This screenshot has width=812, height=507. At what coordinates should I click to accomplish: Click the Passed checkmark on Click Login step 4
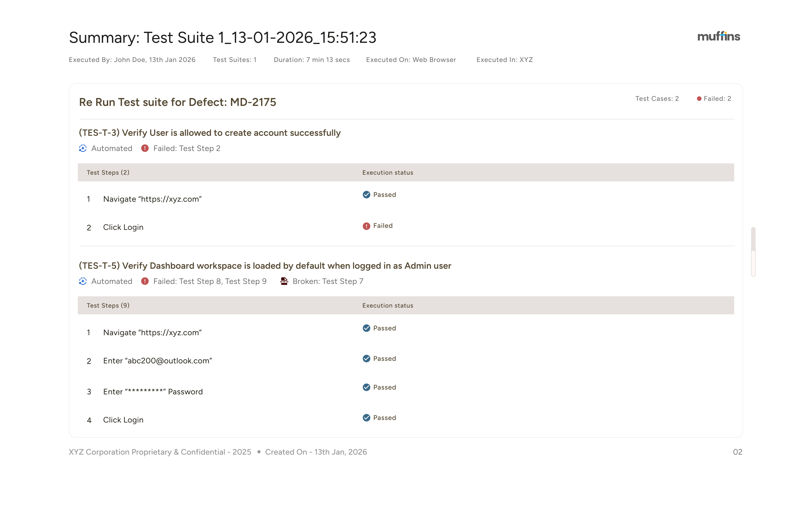(x=367, y=418)
